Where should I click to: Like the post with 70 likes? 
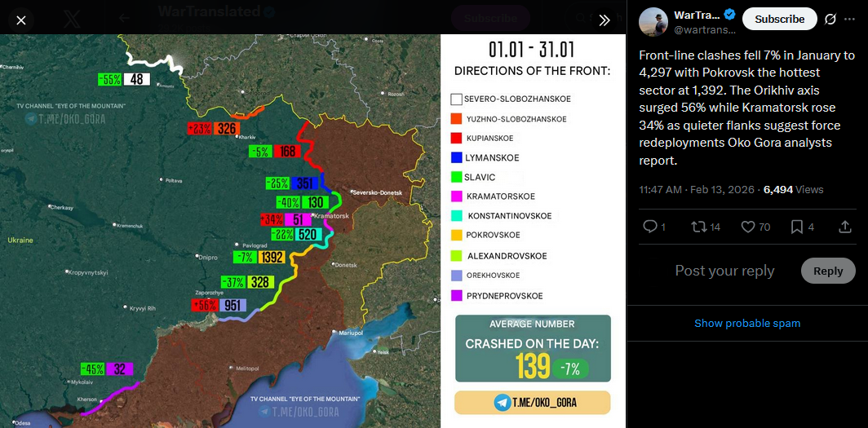(755, 226)
